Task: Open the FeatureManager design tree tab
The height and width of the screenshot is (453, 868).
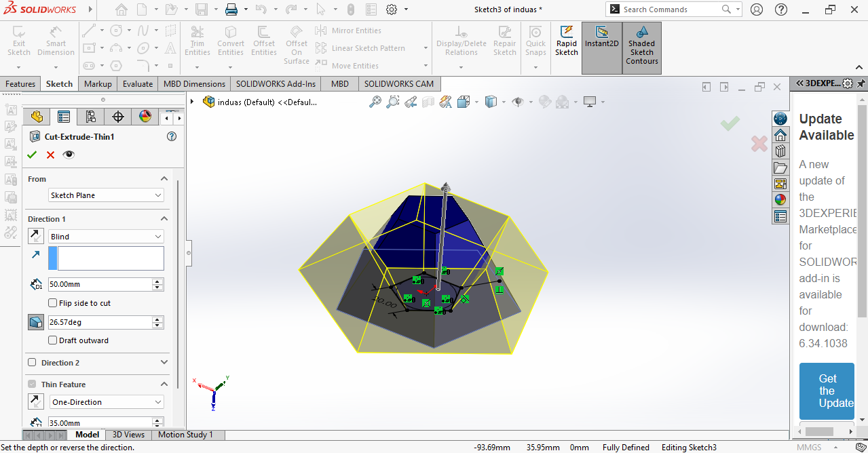Action: pyautogui.click(x=37, y=117)
